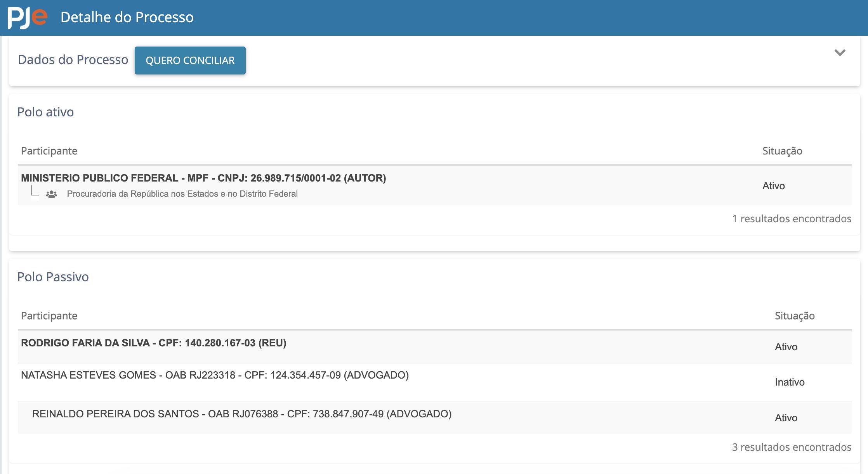Expand Dados do Processo with chevron arrow
The height and width of the screenshot is (474, 868).
[x=840, y=53]
